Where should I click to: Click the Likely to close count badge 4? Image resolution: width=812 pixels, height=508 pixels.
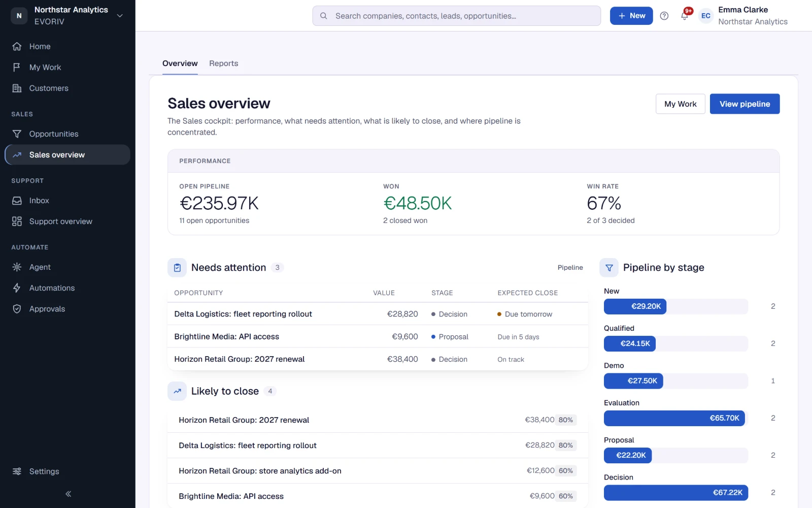coord(270,391)
